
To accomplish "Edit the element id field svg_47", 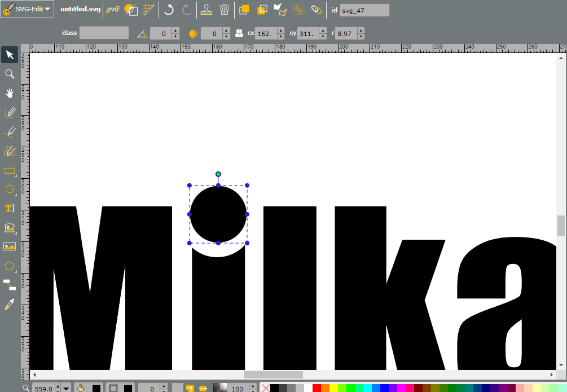I will click(x=364, y=11).
